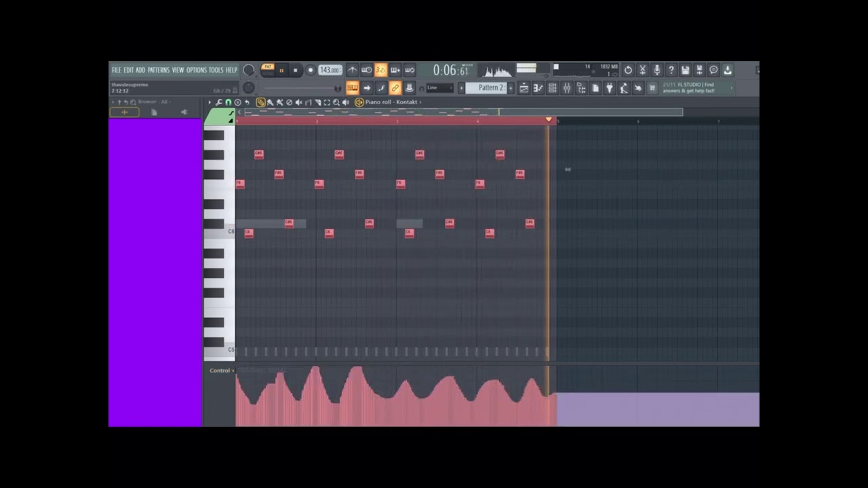
Task: Add a new pattern with plus button
Action: (511, 87)
